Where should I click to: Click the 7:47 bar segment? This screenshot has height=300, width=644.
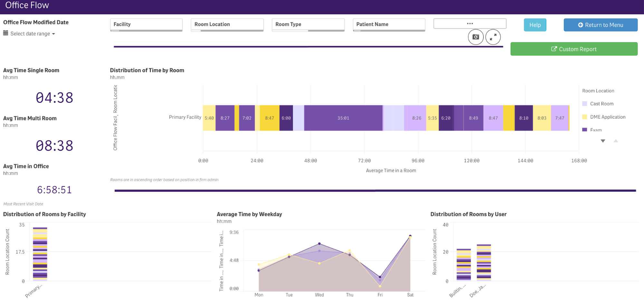click(560, 118)
